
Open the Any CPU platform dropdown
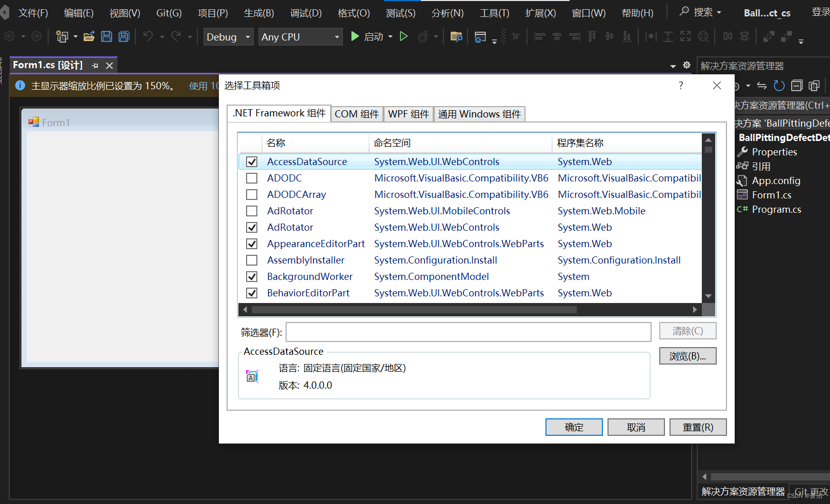(300, 37)
